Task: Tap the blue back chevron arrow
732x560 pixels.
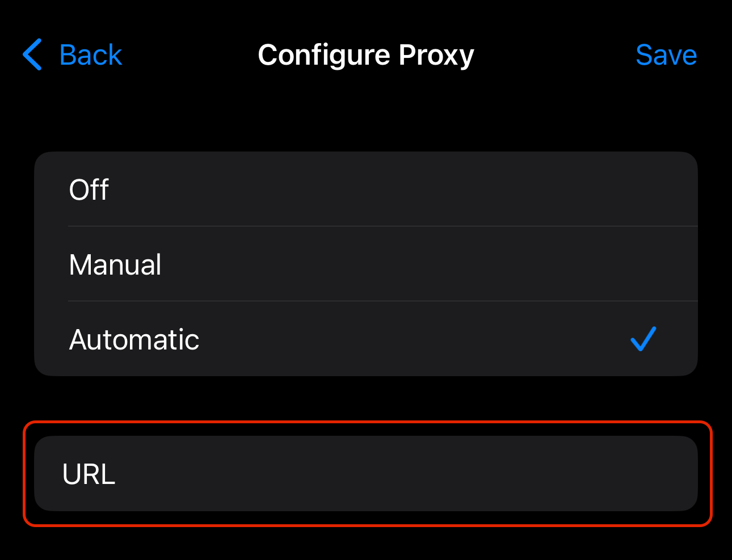Action: click(x=32, y=54)
